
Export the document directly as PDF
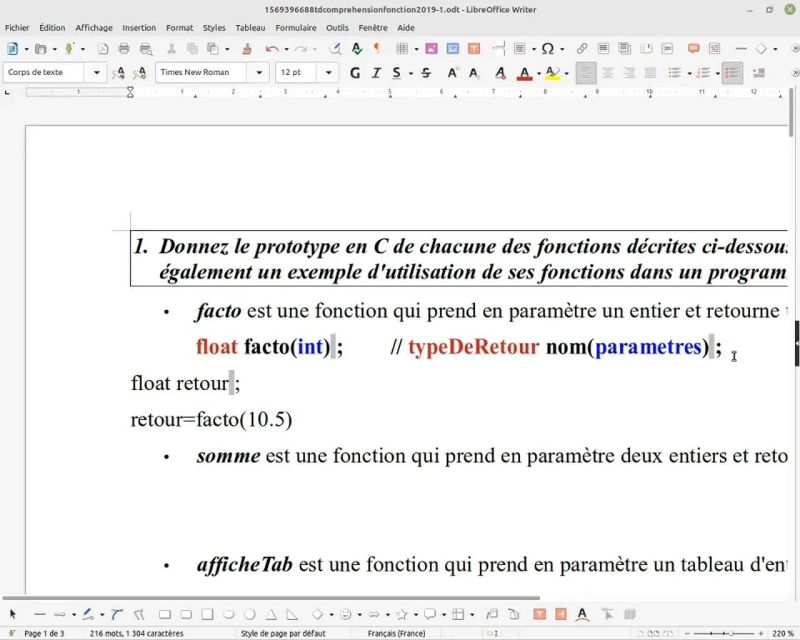point(102,48)
